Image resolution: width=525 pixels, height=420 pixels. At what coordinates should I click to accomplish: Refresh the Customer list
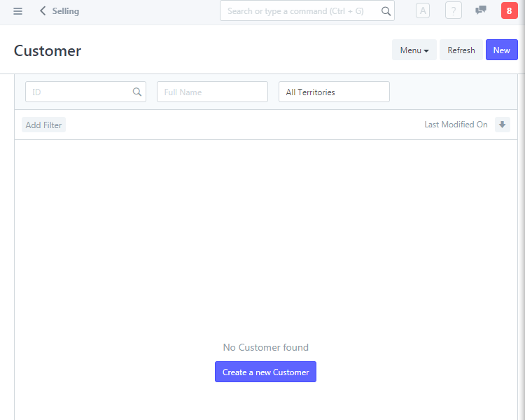[461, 50]
